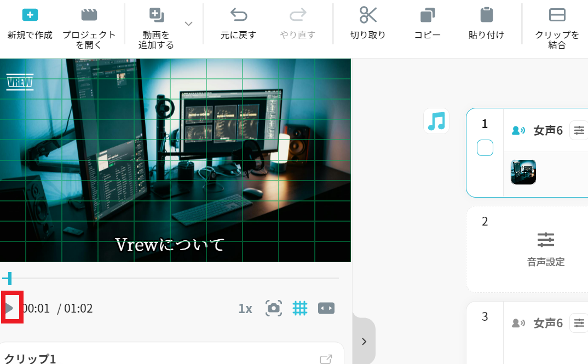This screenshot has height=364, width=588.
Task: Capture a screenshot with camera icon
Action: point(274,308)
